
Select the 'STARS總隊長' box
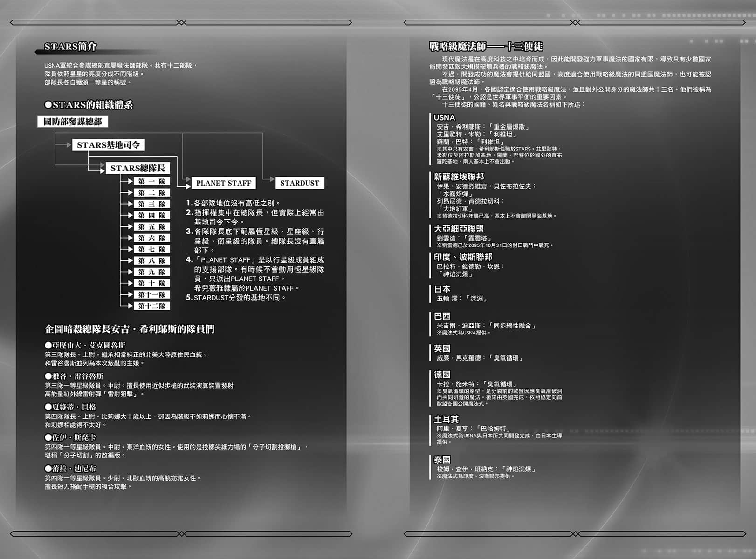pos(138,168)
